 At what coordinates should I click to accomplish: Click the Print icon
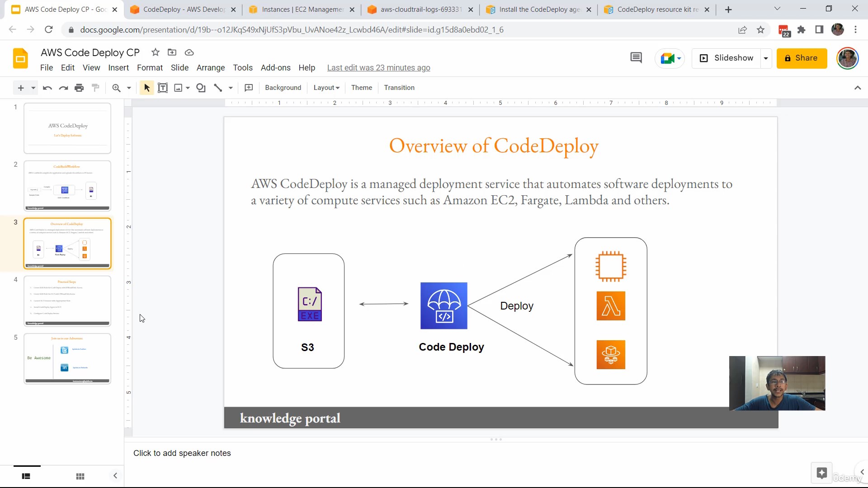coord(79,88)
